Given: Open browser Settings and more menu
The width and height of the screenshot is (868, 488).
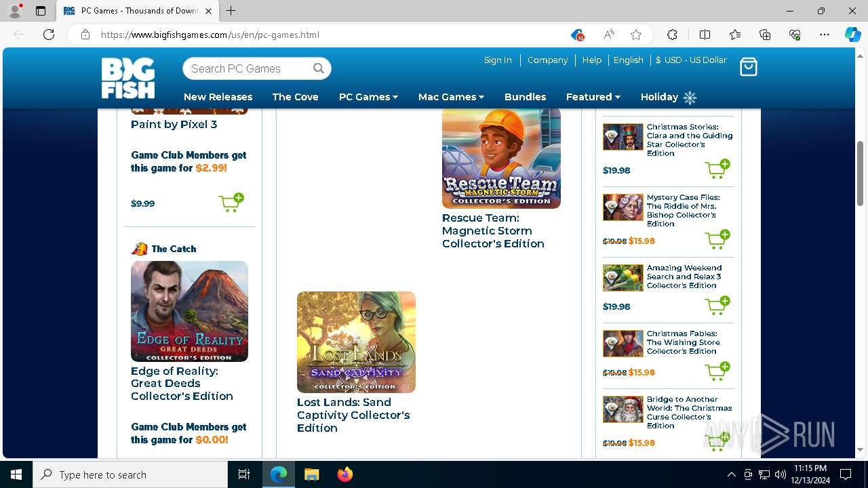Looking at the screenshot, I should 825,35.
